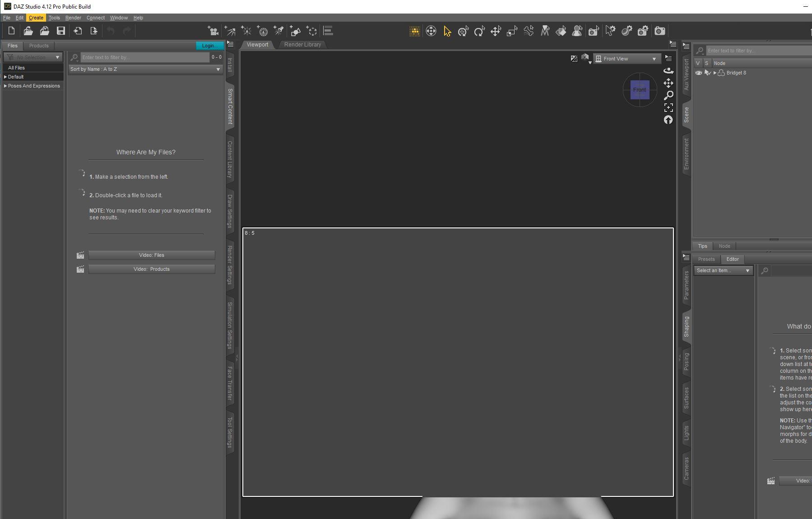The image size is (812, 519).
Task: Click the Smart Content filter text field
Action: [x=145, y=57]
